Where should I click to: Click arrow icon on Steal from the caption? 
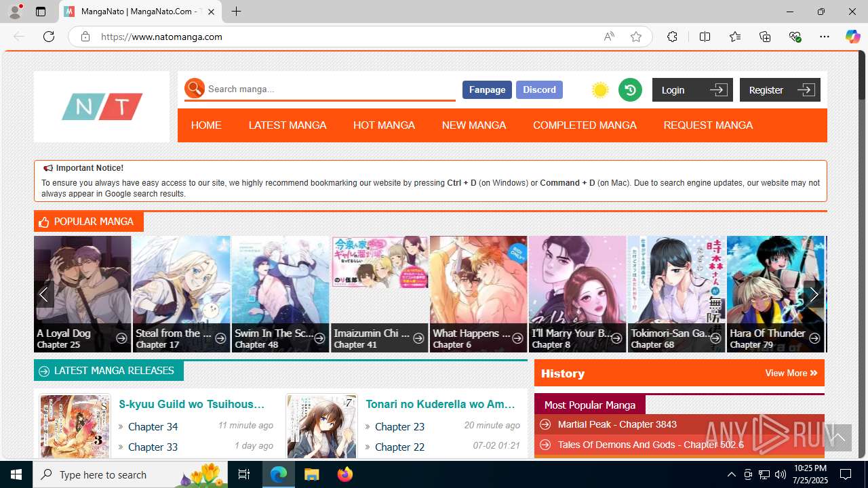[220, 338]
